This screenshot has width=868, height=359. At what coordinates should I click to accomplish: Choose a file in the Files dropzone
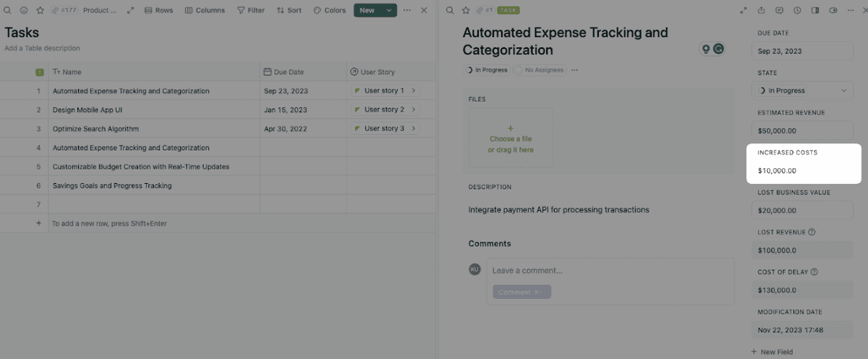tap(511, 138)
